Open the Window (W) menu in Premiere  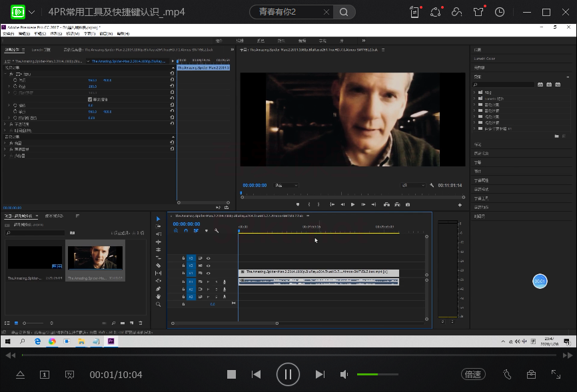(107, 34)
